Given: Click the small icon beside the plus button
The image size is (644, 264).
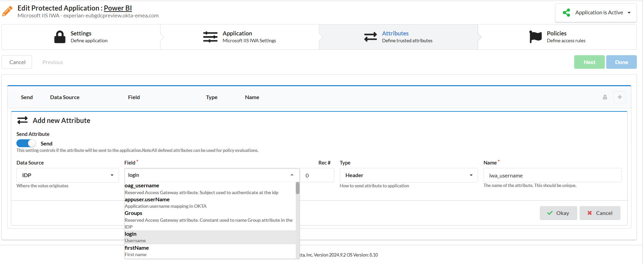Looking at the screenshot, I should coord(605,97).
